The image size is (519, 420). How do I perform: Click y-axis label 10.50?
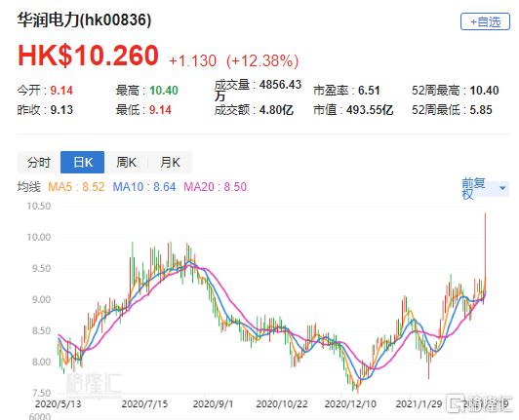[39, 206]
